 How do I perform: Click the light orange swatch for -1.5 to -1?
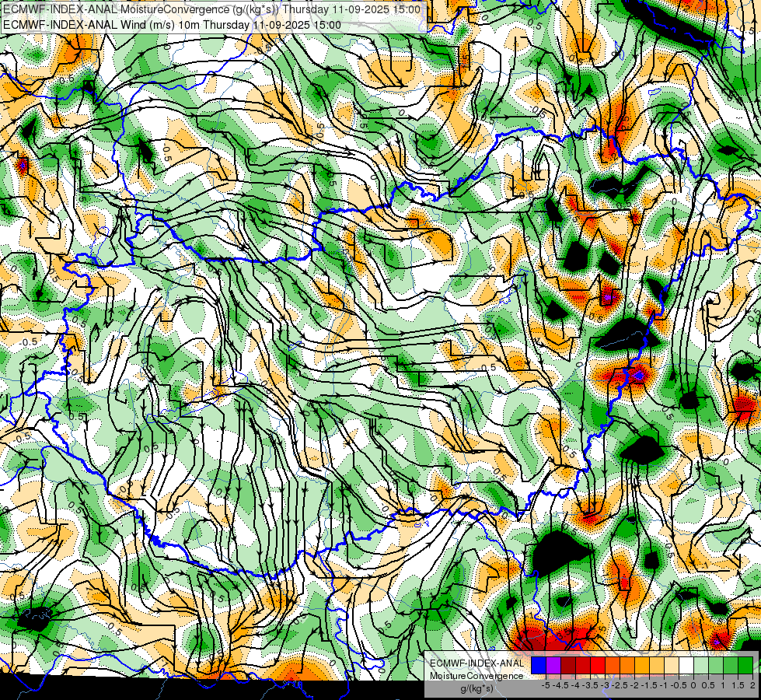tap(657, 666)
